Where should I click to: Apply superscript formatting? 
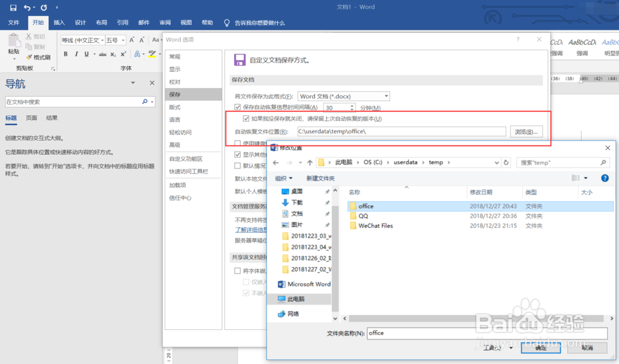(123, 54)
